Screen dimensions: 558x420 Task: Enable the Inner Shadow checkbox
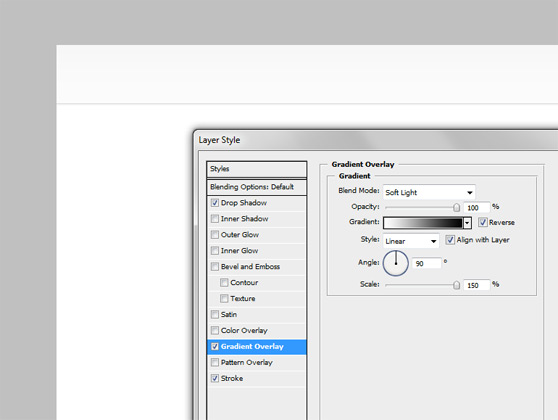(215, 219)
